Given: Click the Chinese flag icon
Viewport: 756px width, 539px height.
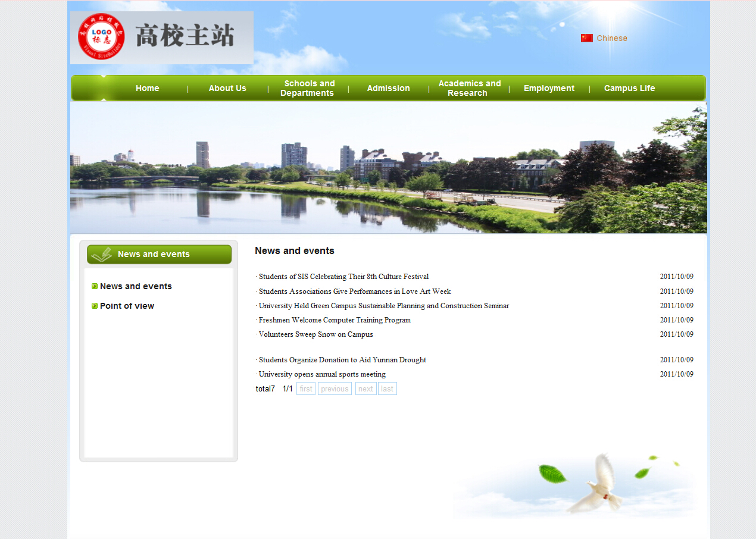Looking at the screenshot, I should [x=587, y=38].
